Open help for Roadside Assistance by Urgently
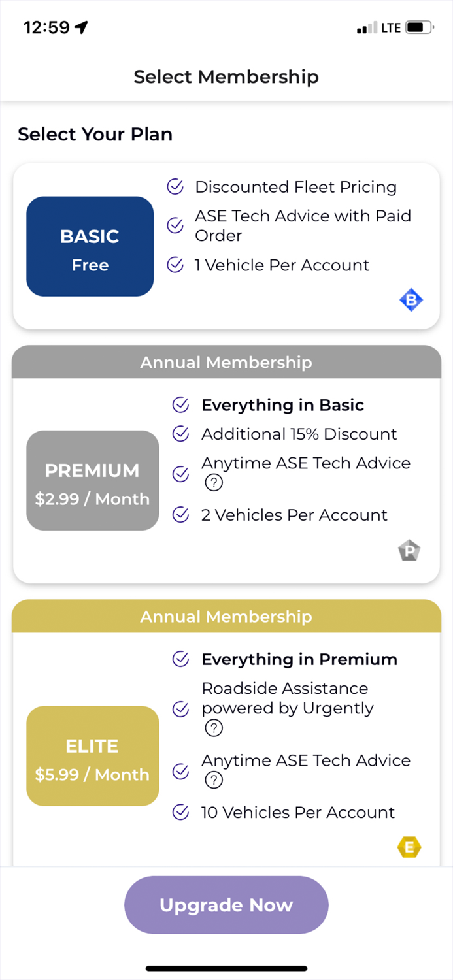 click(214, 728)
